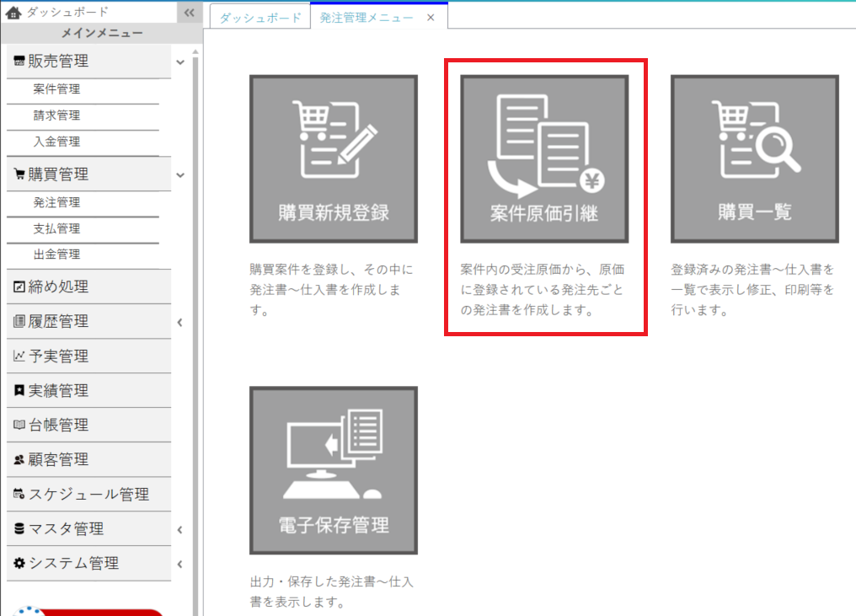Collapse the 購買管理 section chevron
Image resolution: width=856 pixels, height=616 pixels.
[x=180, y=175]
